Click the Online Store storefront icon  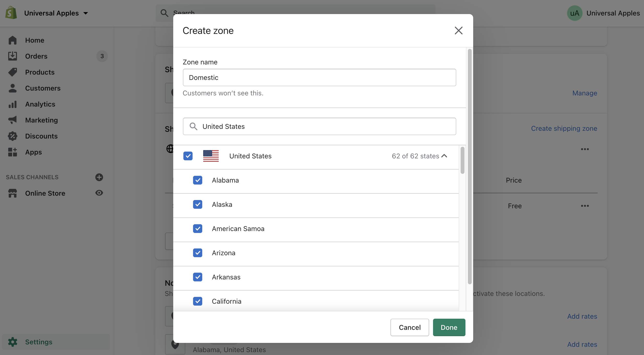pyautogui.click(x=13, y=193)
